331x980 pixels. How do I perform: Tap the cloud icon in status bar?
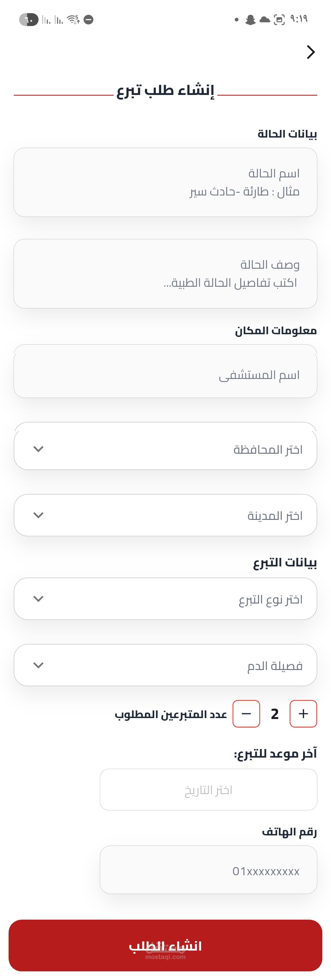[x=265, y=19]
